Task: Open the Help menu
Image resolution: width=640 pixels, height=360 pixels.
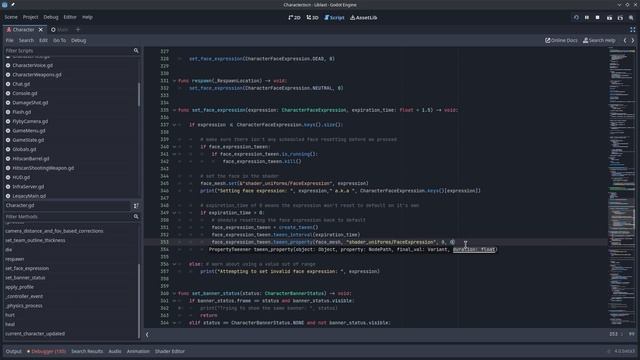Action: pyautogui.click(x=87, y=17)
